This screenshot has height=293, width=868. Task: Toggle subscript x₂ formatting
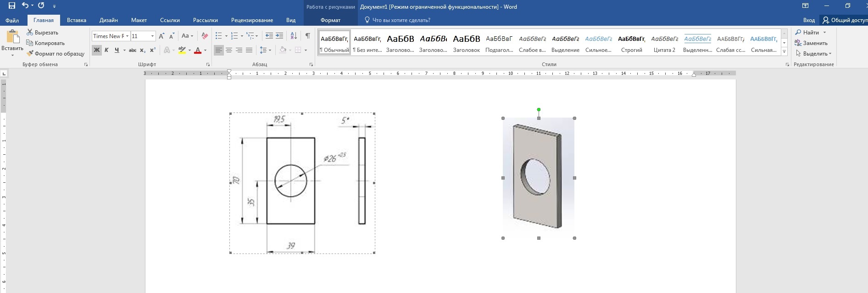point(143,50)
